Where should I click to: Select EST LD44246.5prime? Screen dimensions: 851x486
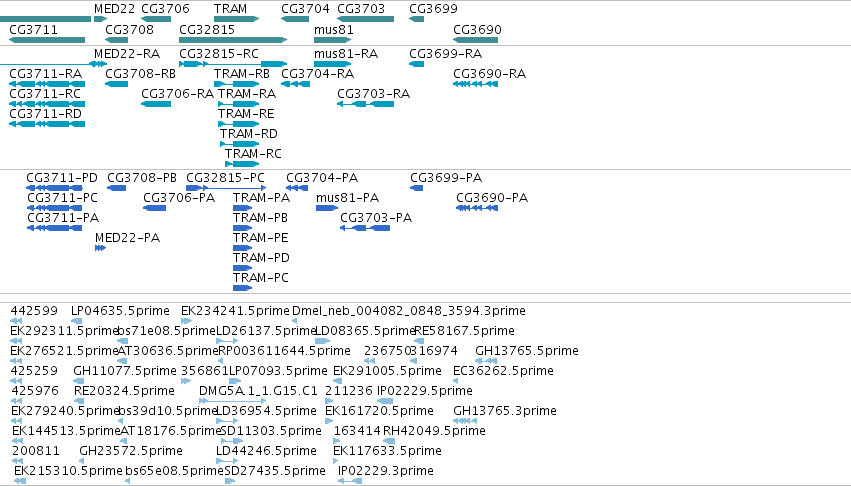[x=227, y=461]
